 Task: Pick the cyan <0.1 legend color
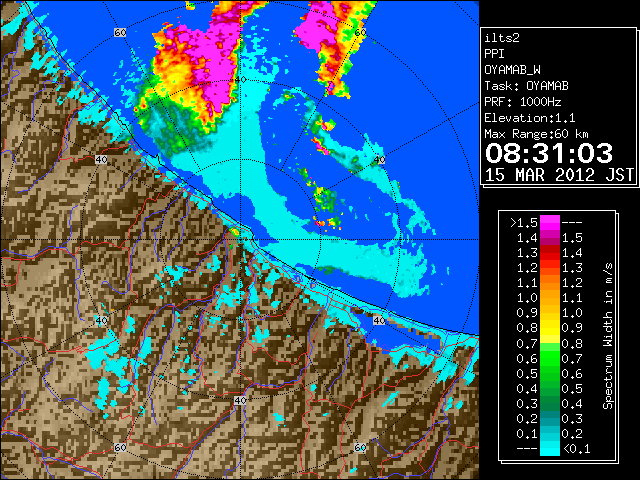point(549,448)
